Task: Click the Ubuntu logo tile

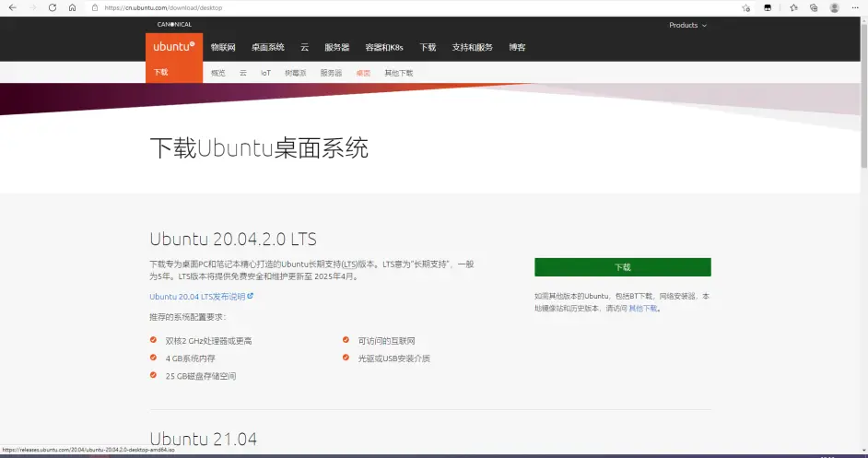Action: coord(174,47)
